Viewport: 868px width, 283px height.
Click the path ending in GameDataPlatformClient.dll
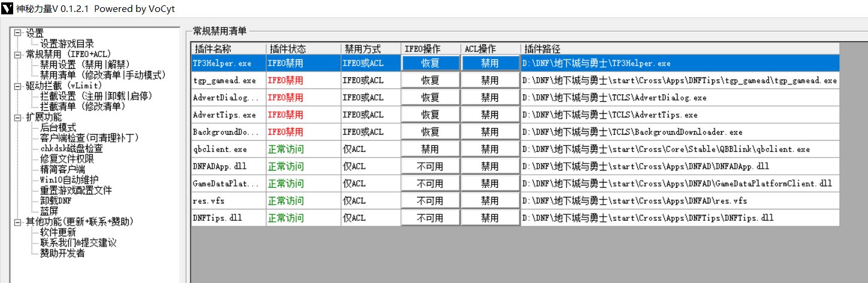pos(680,183)
